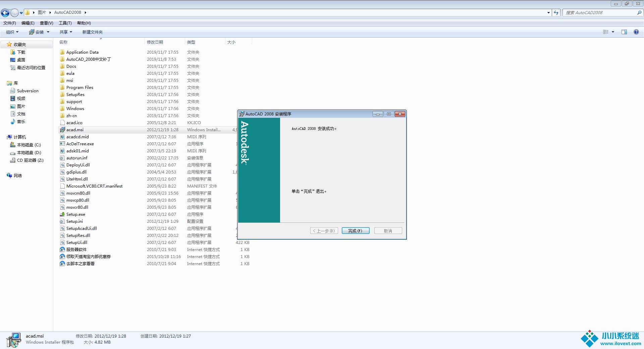The height and width of the screenshot is (349, 644).
Task: Toggle the preview pane icon
Action: [624, 32]
